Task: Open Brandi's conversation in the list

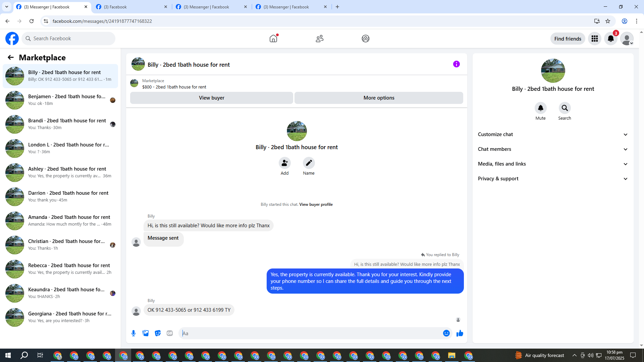Action: tap(60, 124)
